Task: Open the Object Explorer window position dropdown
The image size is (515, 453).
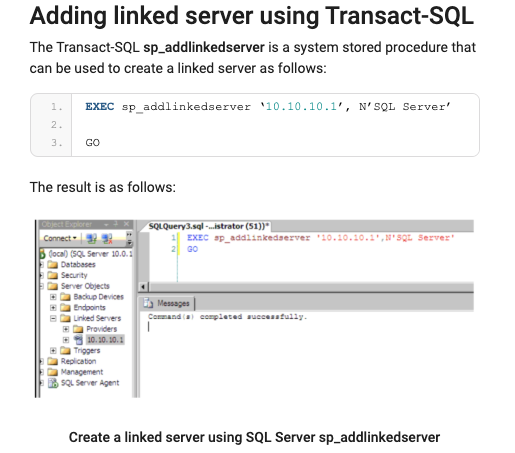Action: coord(106,224)
